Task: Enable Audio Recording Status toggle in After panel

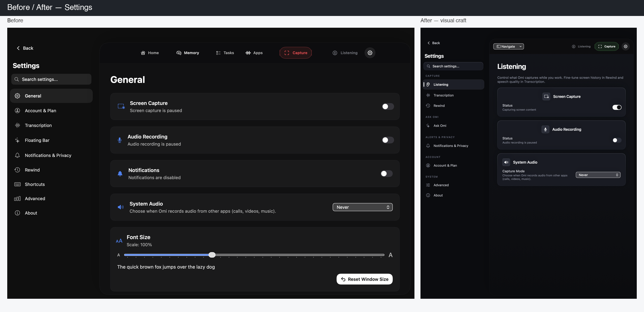Action: [x=617, y=140]
